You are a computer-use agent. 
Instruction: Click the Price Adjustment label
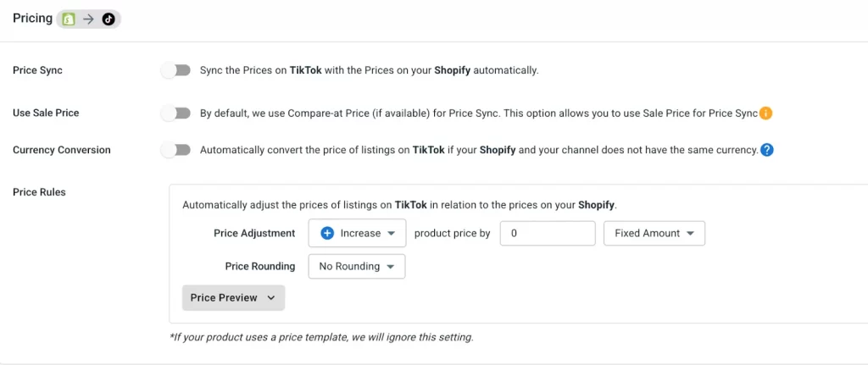[x=254, y=233]
